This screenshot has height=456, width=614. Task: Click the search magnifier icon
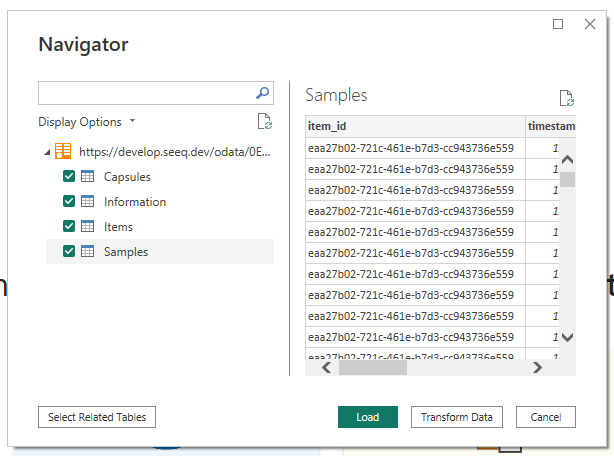click(263, 93)
